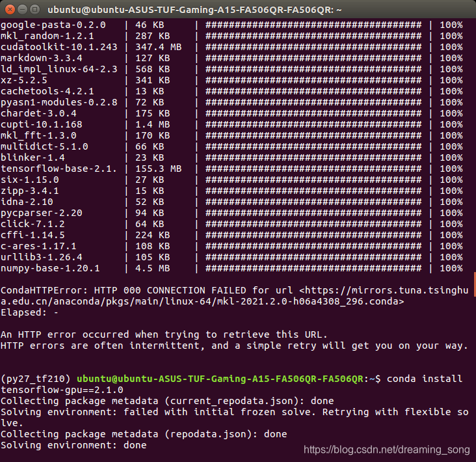Click the 'conda install' command text
This screenshot has height=462, width=476.
[x=425, y=379]
